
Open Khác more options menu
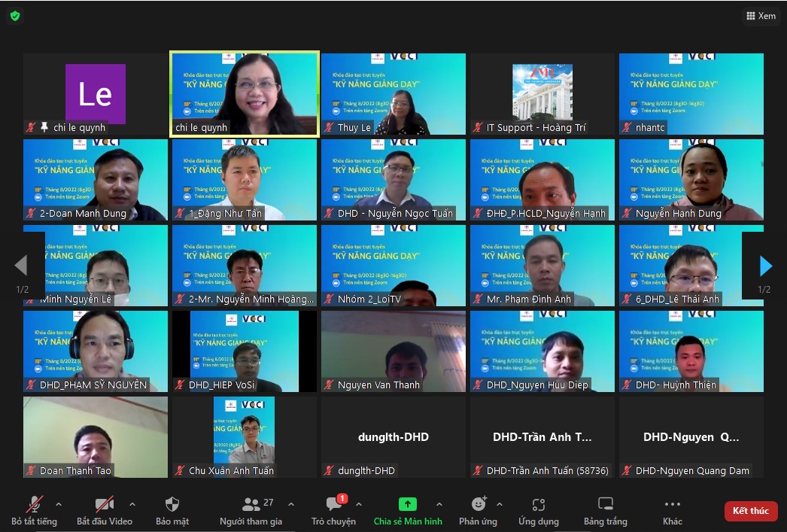(672, 511)
